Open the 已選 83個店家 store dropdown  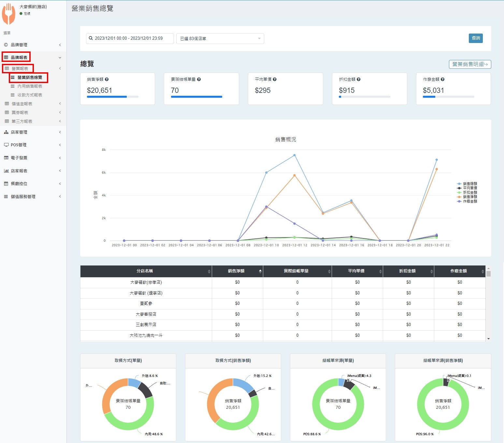[220, 38]
